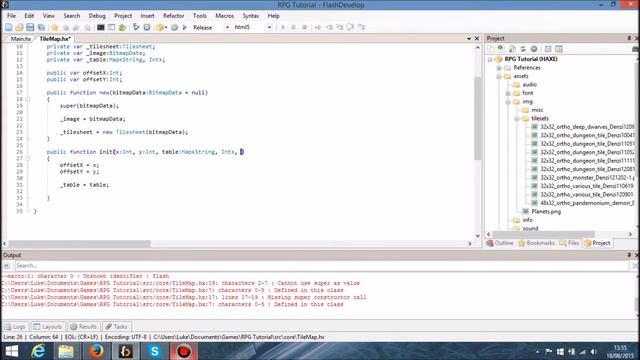Clear the Output panel with the left icon
Image resolution: width=640 pixels, height=360 pixels.
pyautogui.click(x=7, y=266)
